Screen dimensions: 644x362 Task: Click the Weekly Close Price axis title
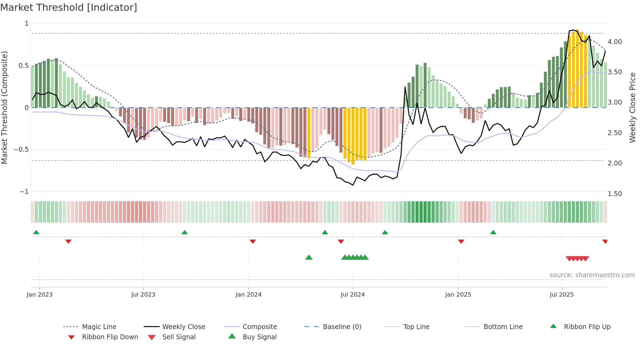coord(632,108)
